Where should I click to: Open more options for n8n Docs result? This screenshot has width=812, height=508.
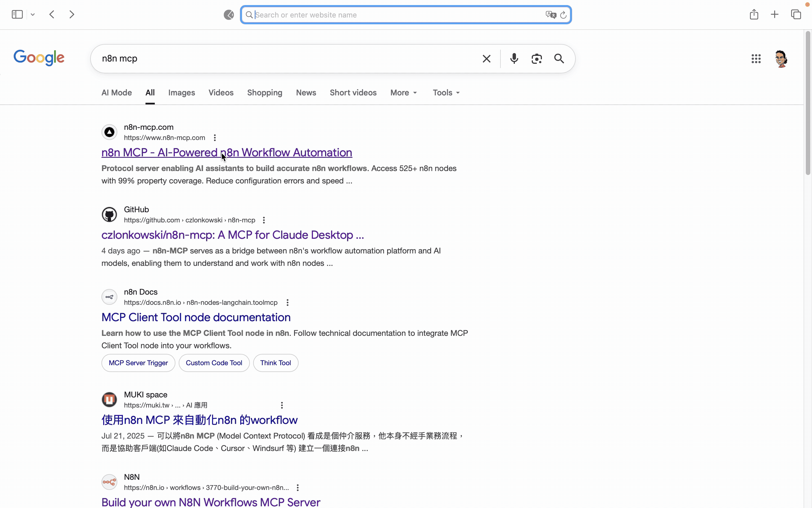point(288,302)
